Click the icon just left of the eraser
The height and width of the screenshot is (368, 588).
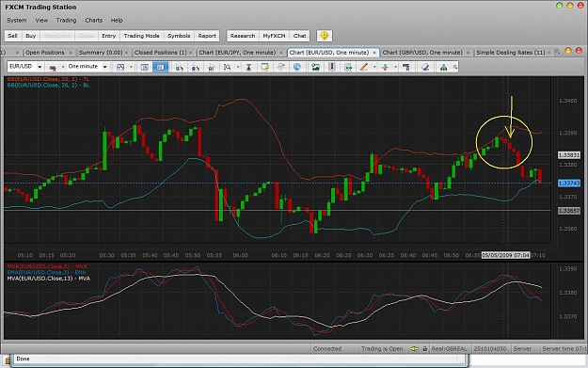406,67
